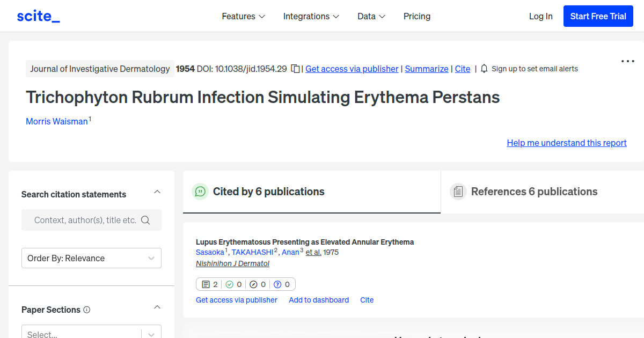Open the Order By: Relevance dropdown

[91, 258]
